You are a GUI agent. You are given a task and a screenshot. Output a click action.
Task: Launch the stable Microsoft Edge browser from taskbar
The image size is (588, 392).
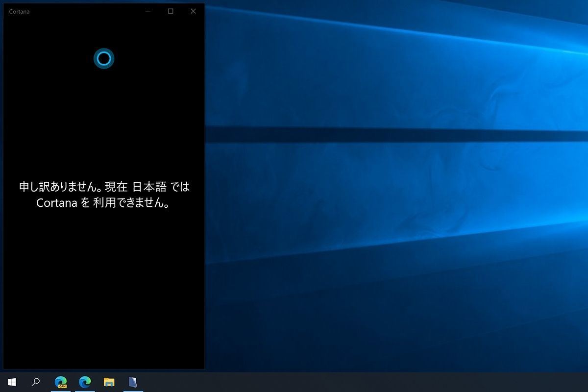coord(85,382)
